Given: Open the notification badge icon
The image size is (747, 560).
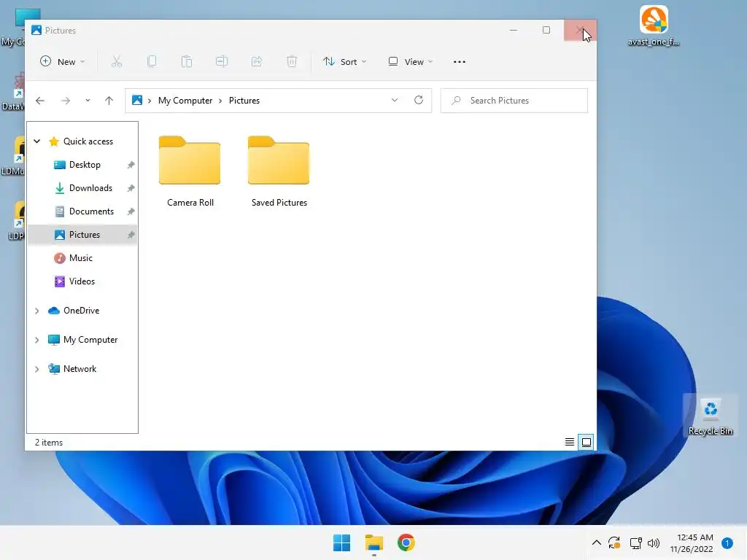Looking at the screenshot, I should point(727,542).
